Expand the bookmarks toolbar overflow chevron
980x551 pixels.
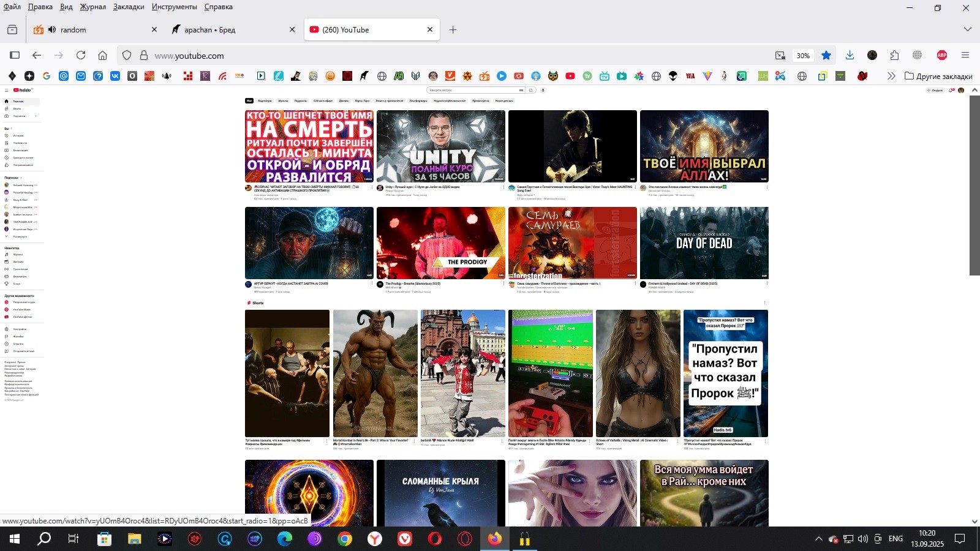pyautogui.click(x=891, y=76)
